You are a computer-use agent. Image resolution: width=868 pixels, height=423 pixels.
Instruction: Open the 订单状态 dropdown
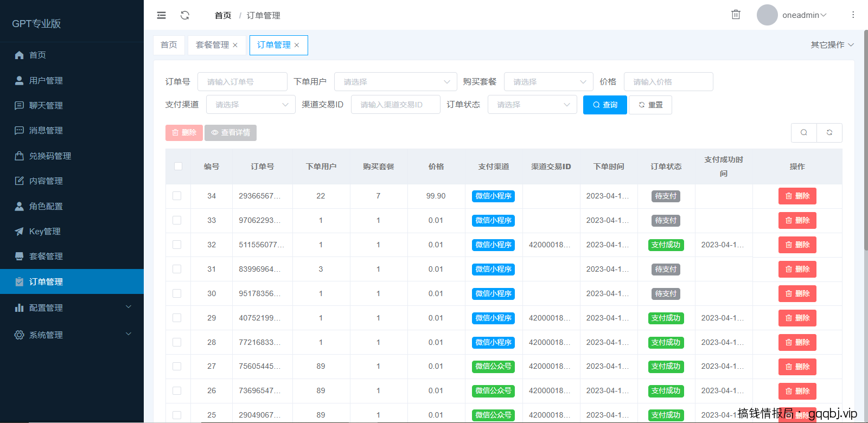click(532, 104)
